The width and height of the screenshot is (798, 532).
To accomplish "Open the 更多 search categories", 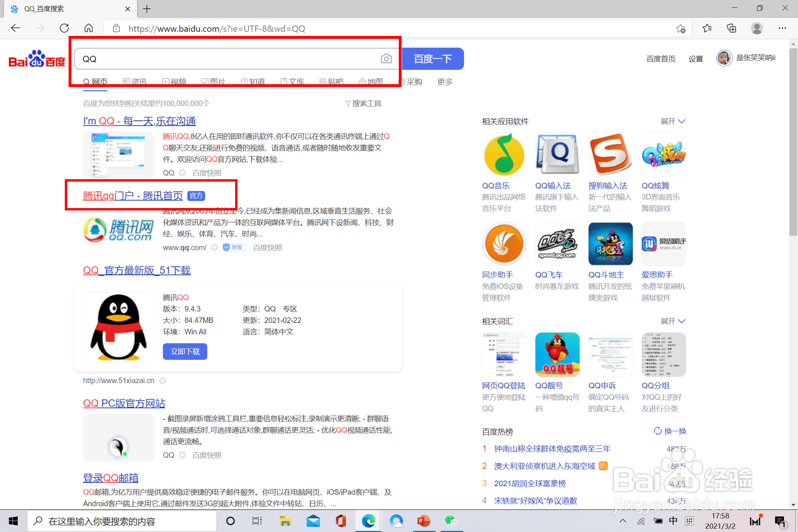I will coord(445,82).
